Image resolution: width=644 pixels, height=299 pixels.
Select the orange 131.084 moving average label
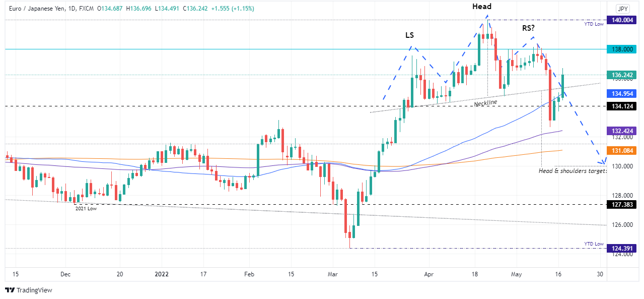(622, 150)
